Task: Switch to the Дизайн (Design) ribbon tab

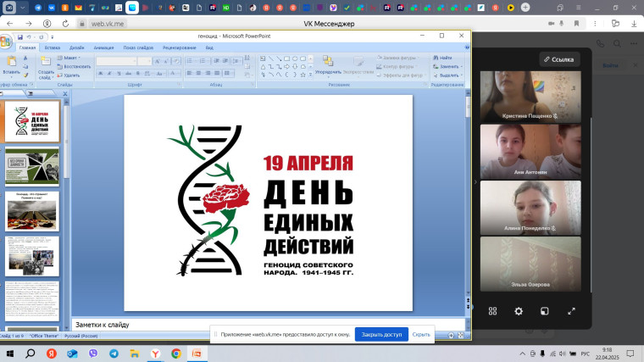Action: (x=77, y=47)
